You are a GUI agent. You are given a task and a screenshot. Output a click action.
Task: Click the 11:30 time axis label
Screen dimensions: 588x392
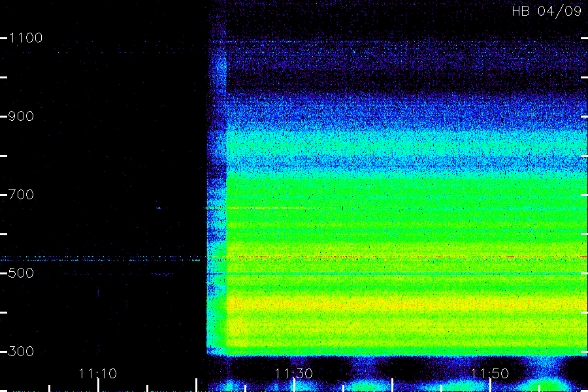pos(293,374)
